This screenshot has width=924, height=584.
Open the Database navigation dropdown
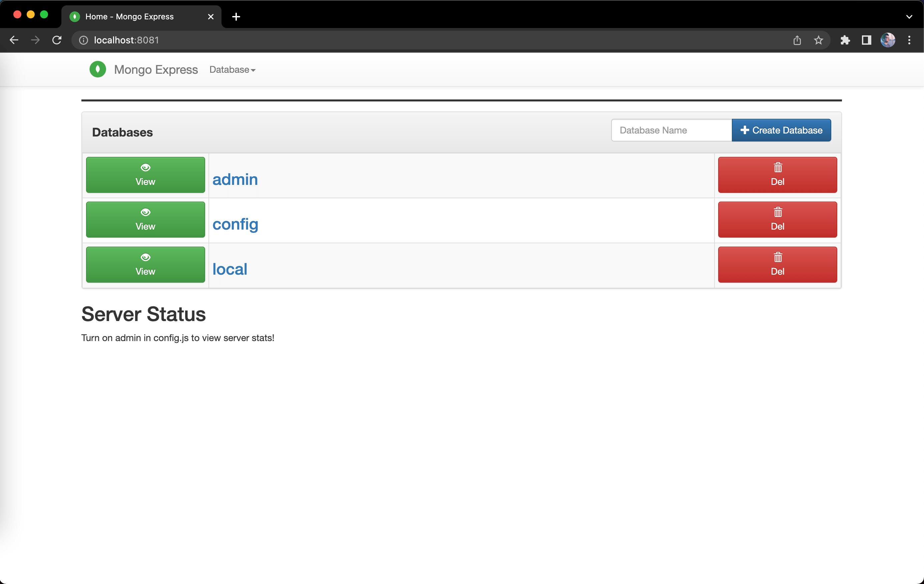click(232, 69)
